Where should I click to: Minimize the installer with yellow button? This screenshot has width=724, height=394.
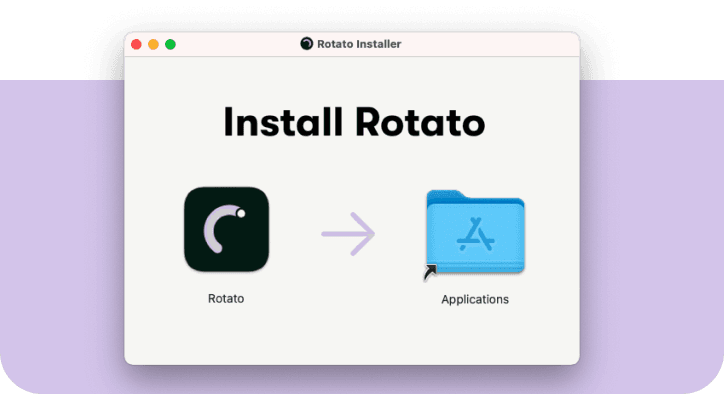click(153, 44)
